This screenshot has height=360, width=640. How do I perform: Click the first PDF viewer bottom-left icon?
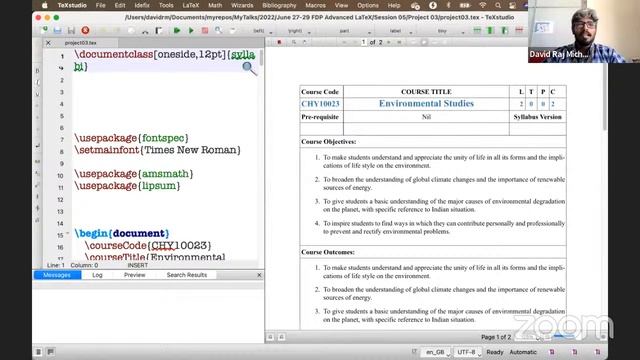point(270,337)
